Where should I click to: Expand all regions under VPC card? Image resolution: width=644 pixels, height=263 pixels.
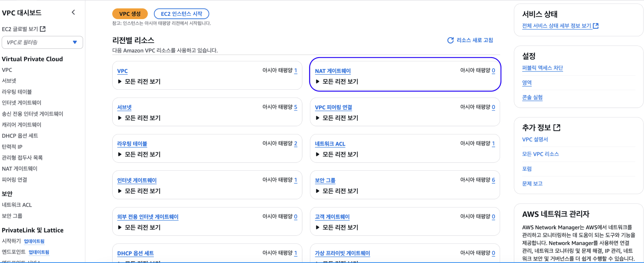coord(120,81)
